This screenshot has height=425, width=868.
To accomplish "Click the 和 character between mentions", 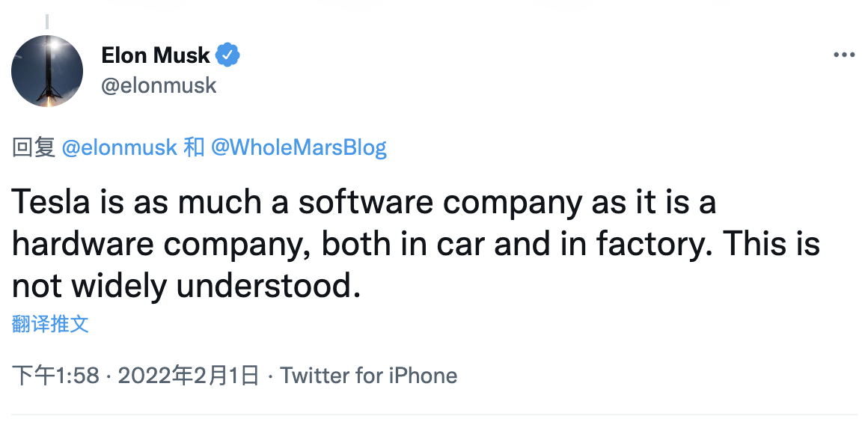I will [194, 147].
